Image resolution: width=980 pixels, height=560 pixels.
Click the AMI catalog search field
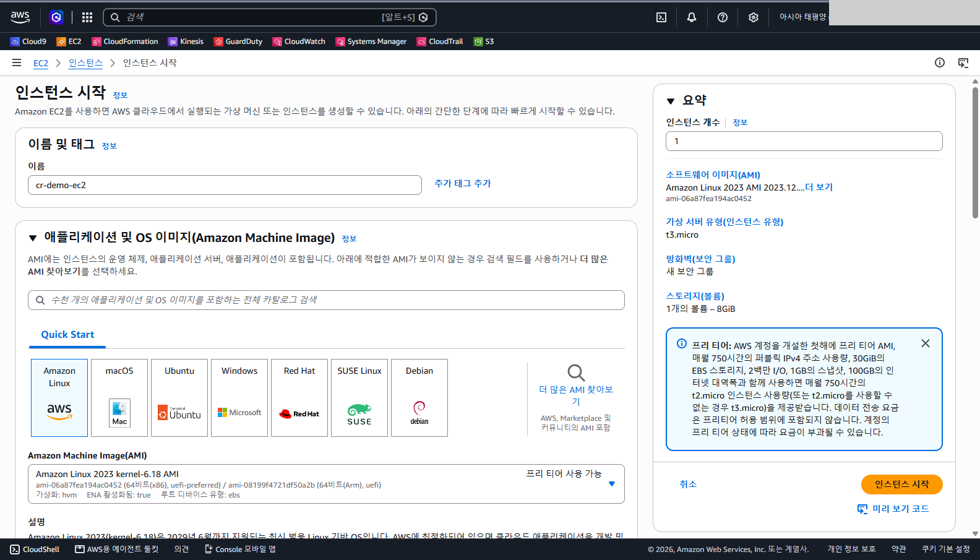(x=326, y=300)
